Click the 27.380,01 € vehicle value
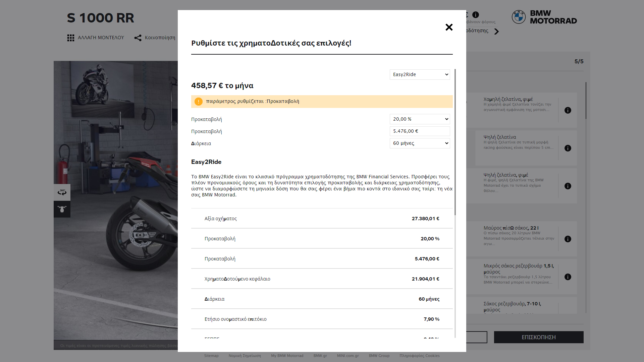This screenshot has width=644, height=362. (426, 219)
